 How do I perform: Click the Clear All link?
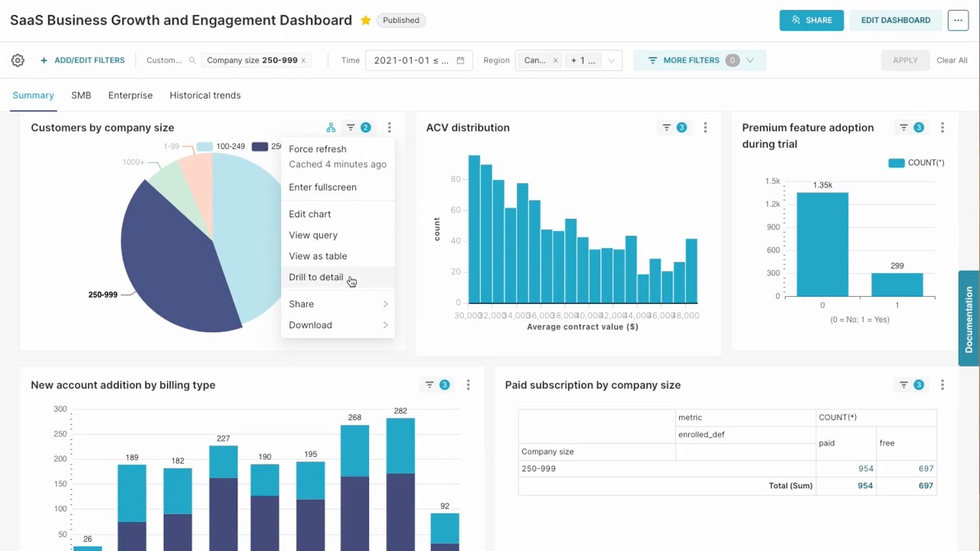[952, 60]
